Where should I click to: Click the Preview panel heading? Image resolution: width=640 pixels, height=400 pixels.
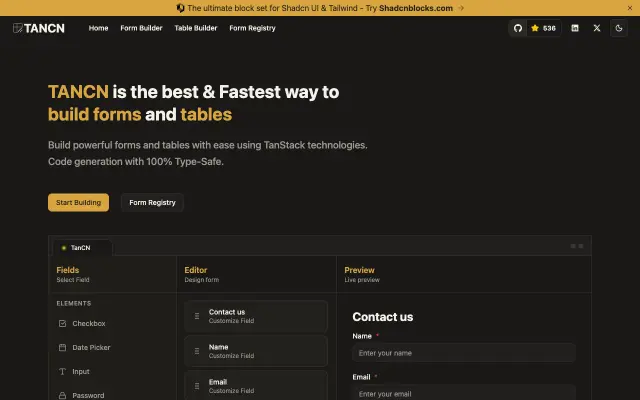tap(359, 270)
